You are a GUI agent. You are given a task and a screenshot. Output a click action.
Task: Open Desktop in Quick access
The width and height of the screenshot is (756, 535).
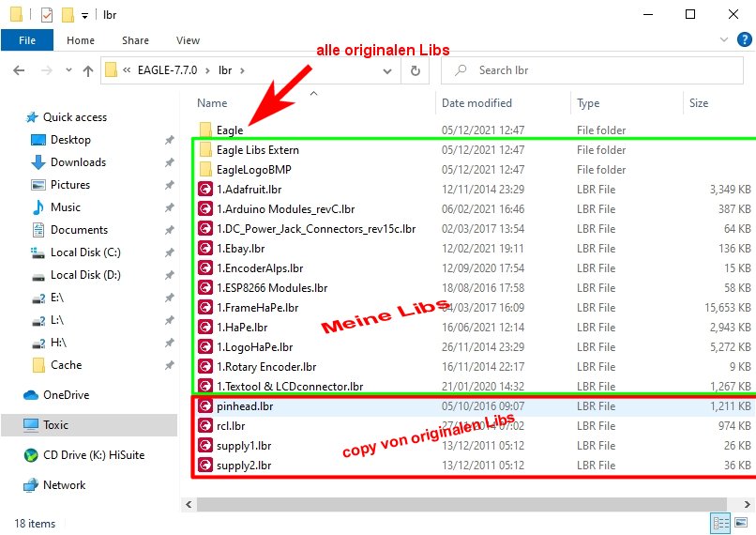(70, 140)
